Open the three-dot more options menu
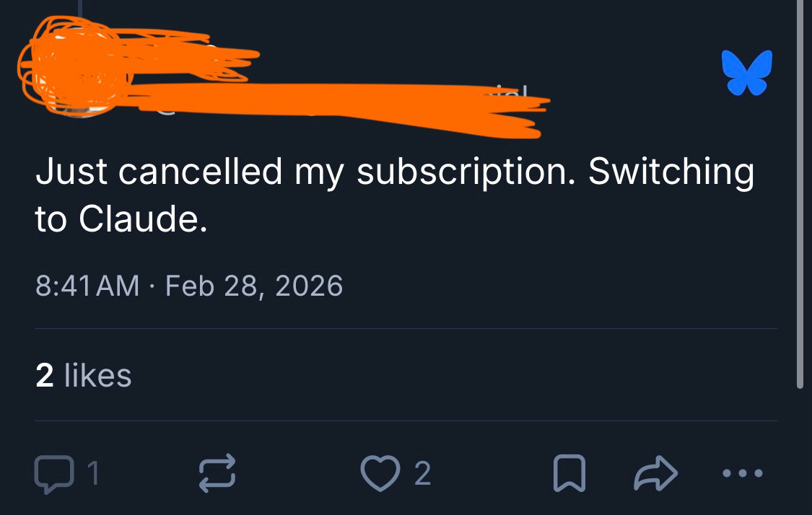This screenshot has height=515, width=812. [741, 473]
